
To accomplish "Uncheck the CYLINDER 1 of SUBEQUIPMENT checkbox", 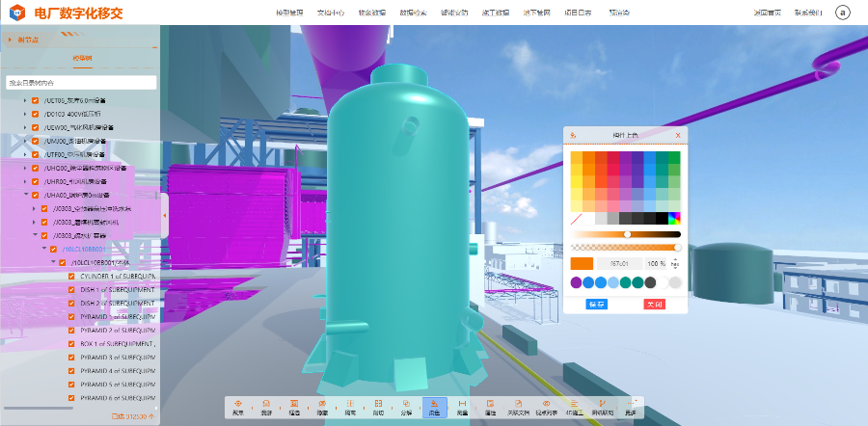I will (x=71, y=276).
